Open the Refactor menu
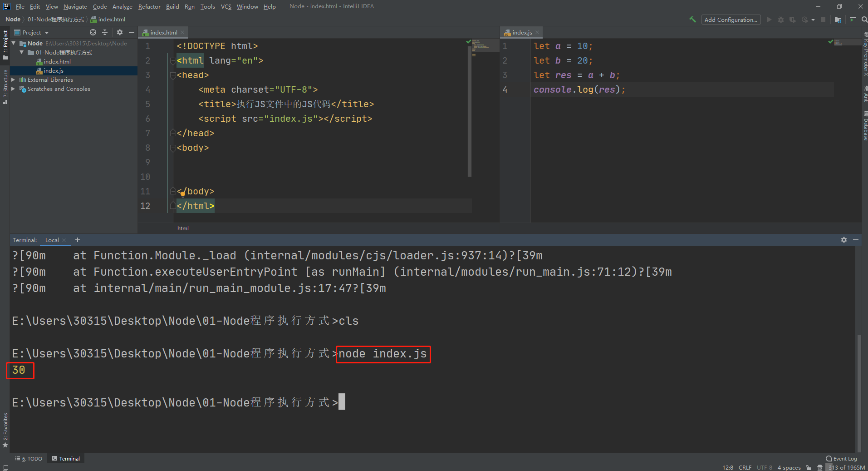This screenshot has width=868, height=471. [x=149, y=6]
